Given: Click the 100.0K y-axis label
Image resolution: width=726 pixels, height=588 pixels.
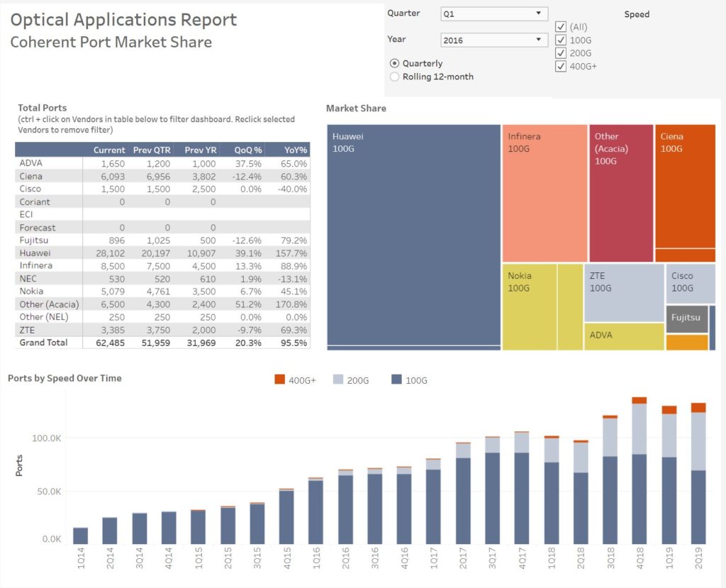Looking at the screenshot, I should pos(46,438).
